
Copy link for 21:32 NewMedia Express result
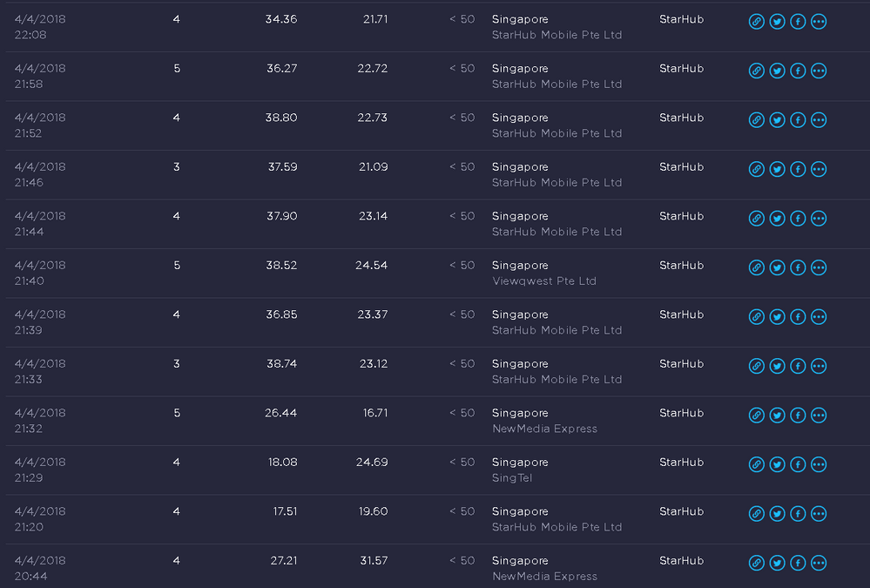(756, 416)
